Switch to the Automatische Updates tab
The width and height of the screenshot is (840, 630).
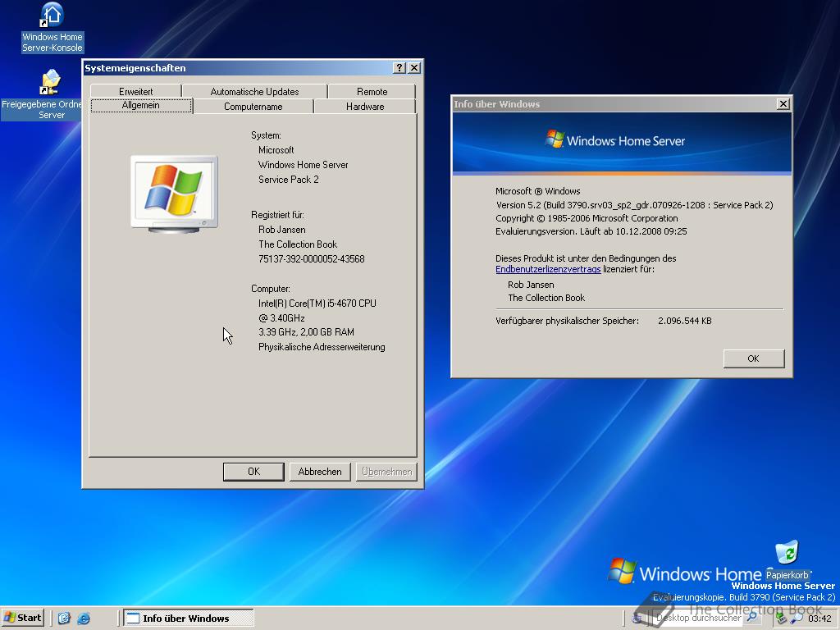point(254,92)
